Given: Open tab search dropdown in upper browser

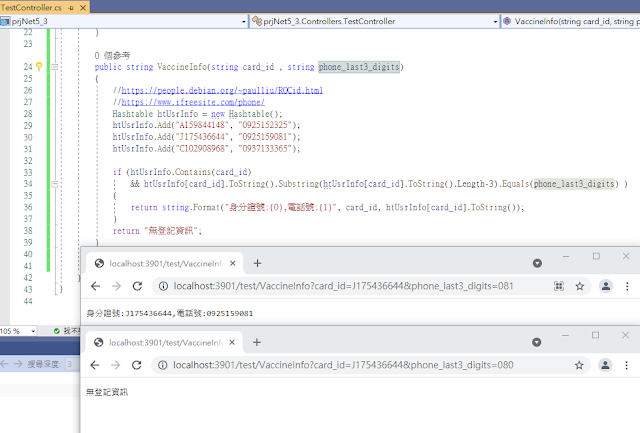Looking at the screenshot, I should click(537, 263).
